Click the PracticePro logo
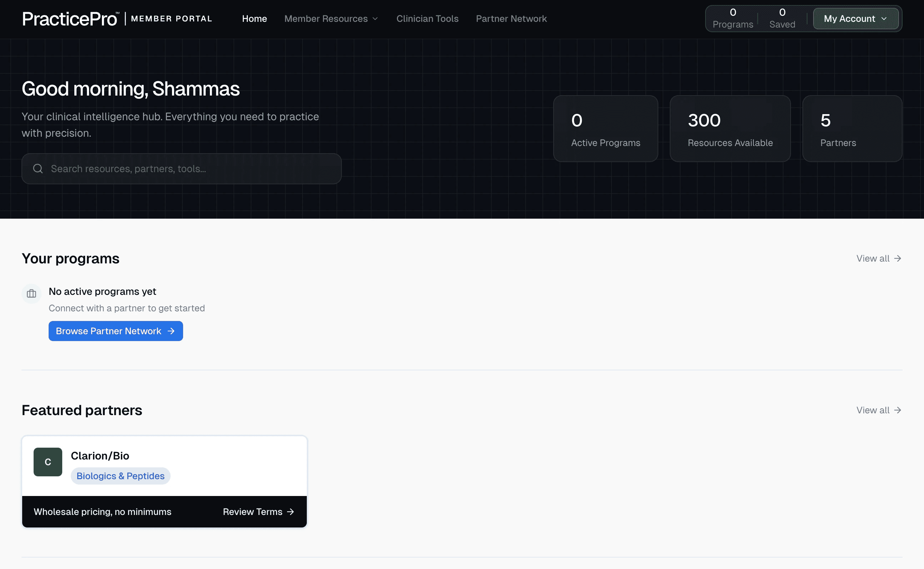 [x=70, y=19]
